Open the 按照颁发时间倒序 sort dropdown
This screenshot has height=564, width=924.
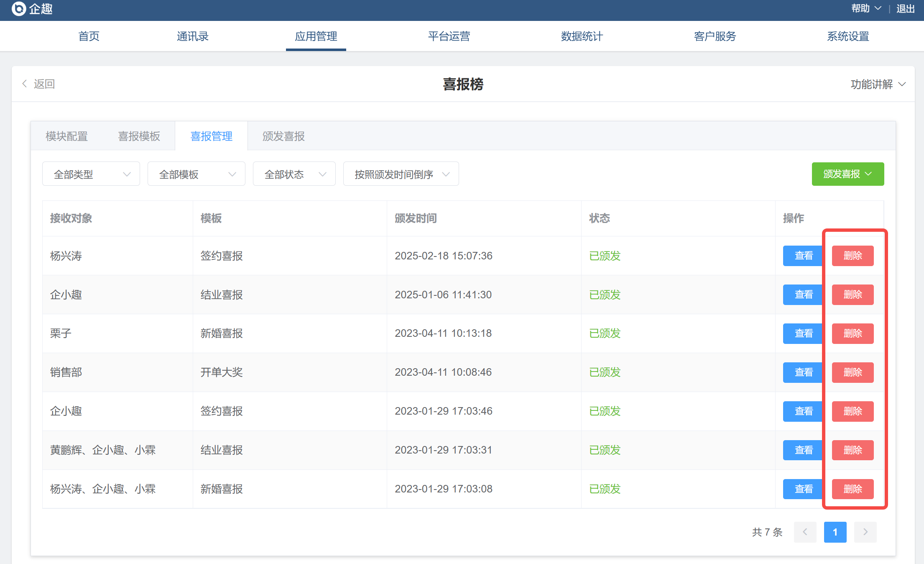click(x=401, y=174)
